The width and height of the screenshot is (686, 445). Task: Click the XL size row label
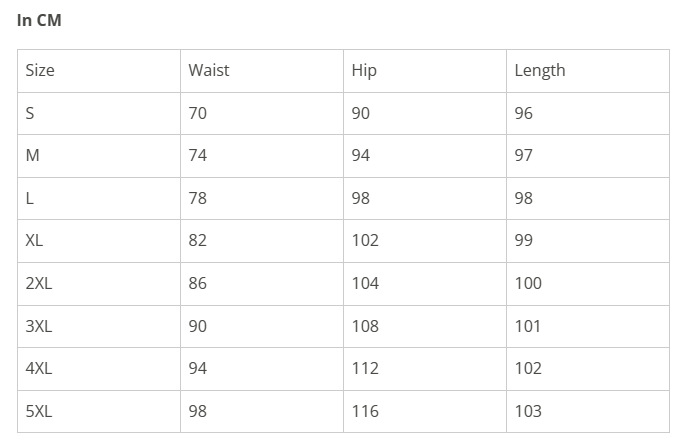tap(35, 240)
